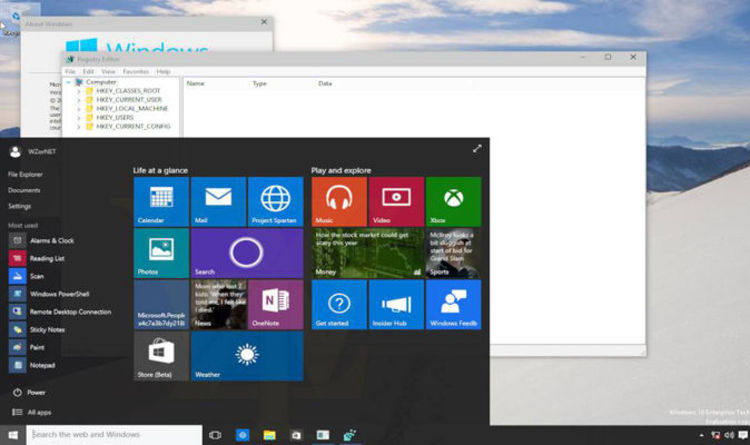Viewport: 750px width, 445px height.
Task: Open File menu in Registry Editor
Action: [70, 71]
